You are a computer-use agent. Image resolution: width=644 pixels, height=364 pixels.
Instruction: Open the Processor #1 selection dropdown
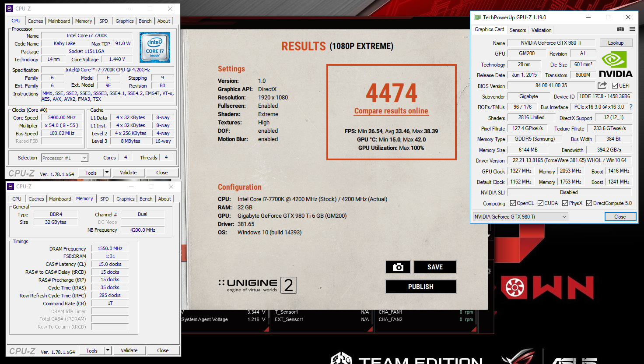[65, 158]
